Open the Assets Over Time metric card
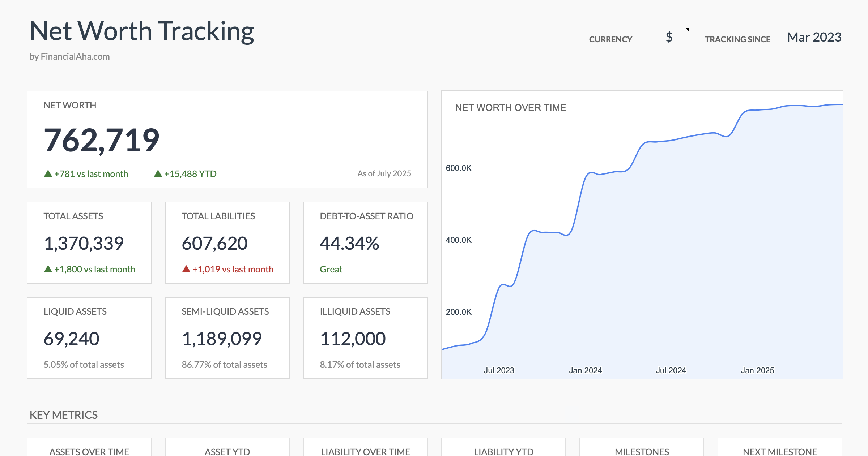The height and width of the screenshot is (456, 868). (x=89, y=451)
